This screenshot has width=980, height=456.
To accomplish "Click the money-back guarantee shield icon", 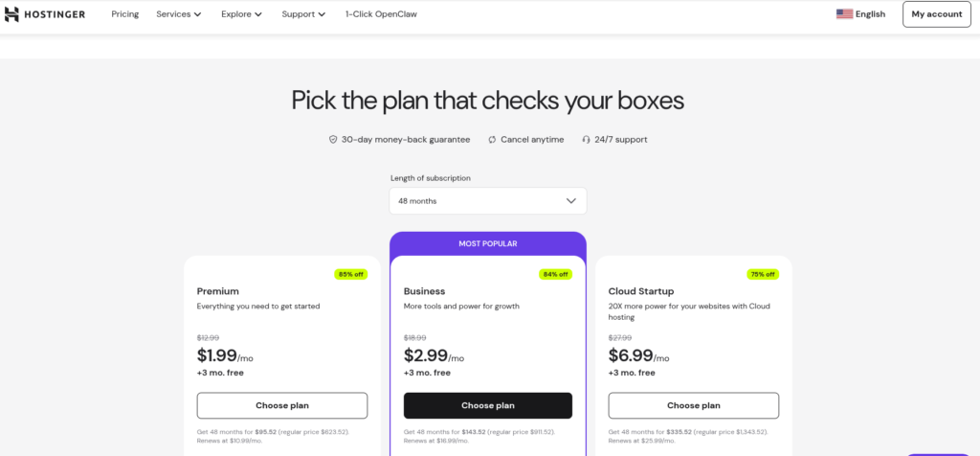I will point(333,139).
